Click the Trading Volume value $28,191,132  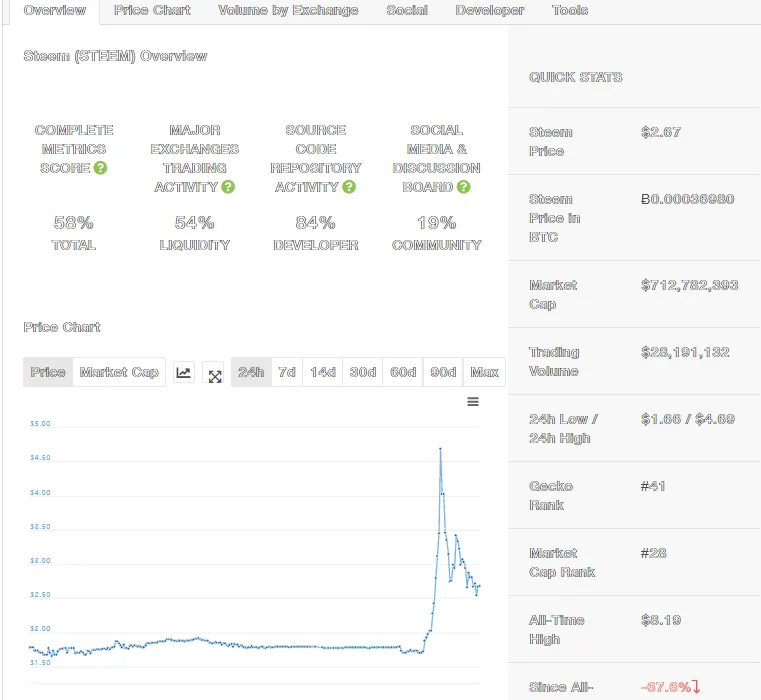pos(685,352)
